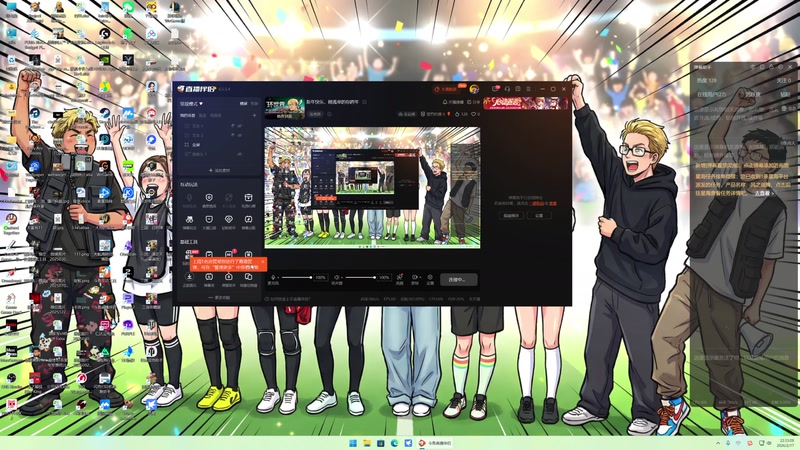Select the 文本1 source row

[x=219, y=126]
